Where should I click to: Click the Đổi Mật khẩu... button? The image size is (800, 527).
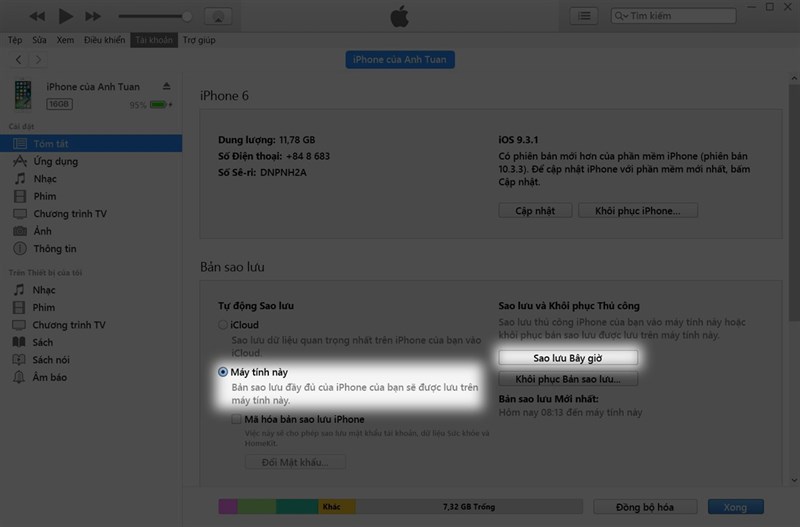[x=295, y=462]
